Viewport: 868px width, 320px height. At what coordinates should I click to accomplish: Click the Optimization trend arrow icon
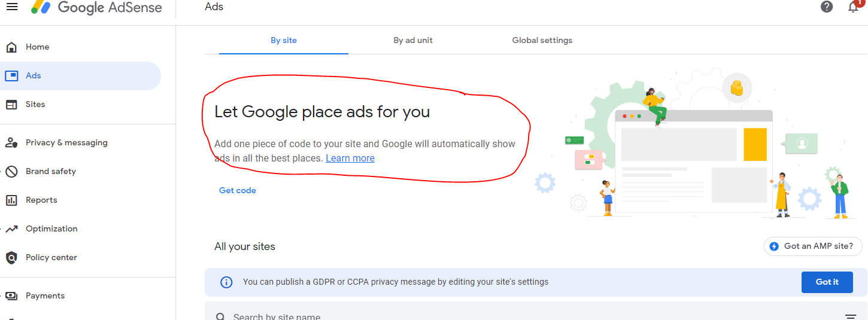click(x=11, y=229)
